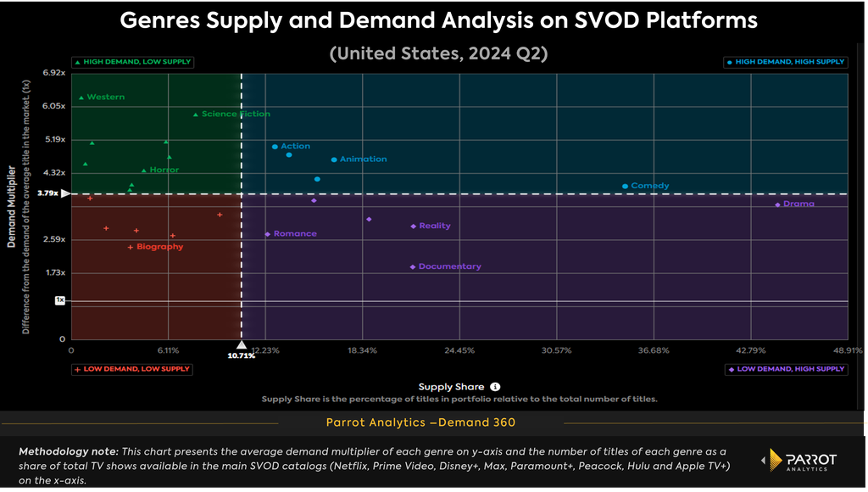Screen dimensions: 868x492
Task: Click the Animation data point
Action: pyautogui.click(x=334, y=159)
